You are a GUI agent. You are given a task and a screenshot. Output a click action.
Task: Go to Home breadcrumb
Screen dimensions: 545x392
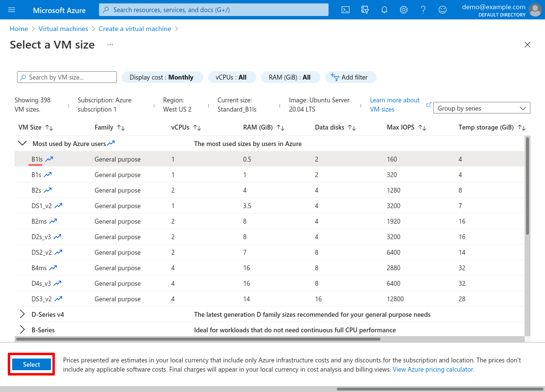[x=19, y=29]
